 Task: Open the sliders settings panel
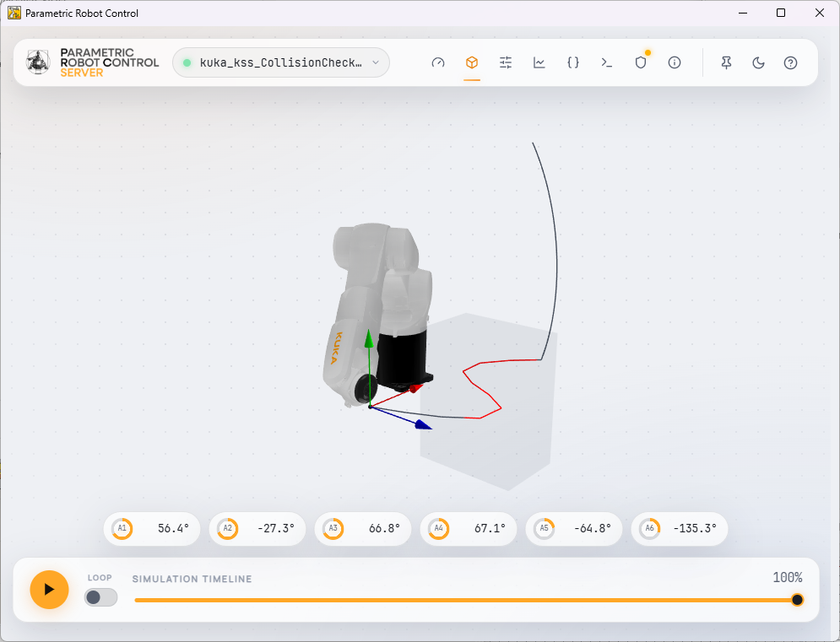[x=505, y=62]
